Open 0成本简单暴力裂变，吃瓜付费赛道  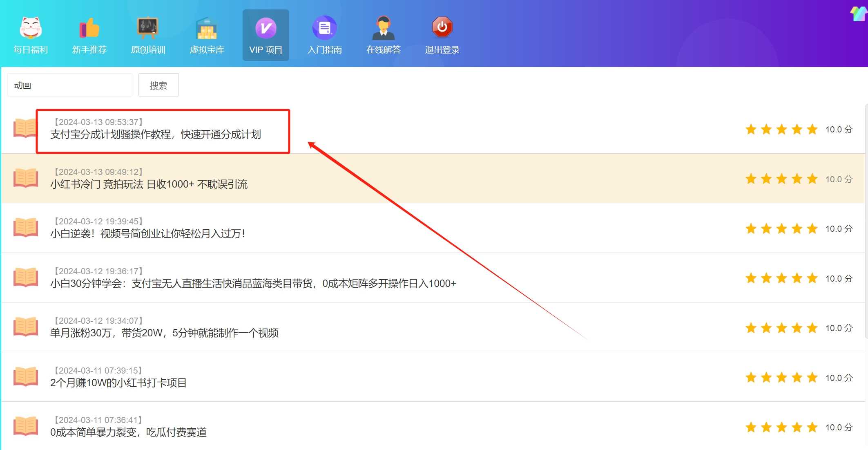pos(129,432)
